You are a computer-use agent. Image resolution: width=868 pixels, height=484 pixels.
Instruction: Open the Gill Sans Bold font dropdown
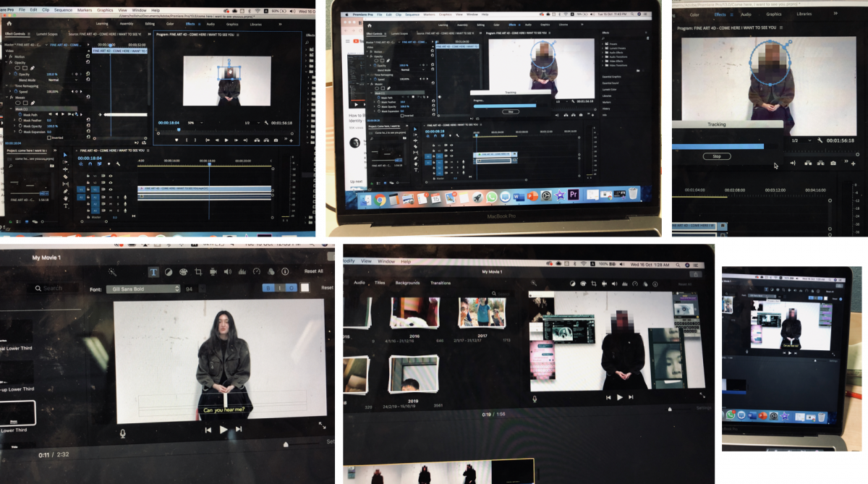[142, 289]
